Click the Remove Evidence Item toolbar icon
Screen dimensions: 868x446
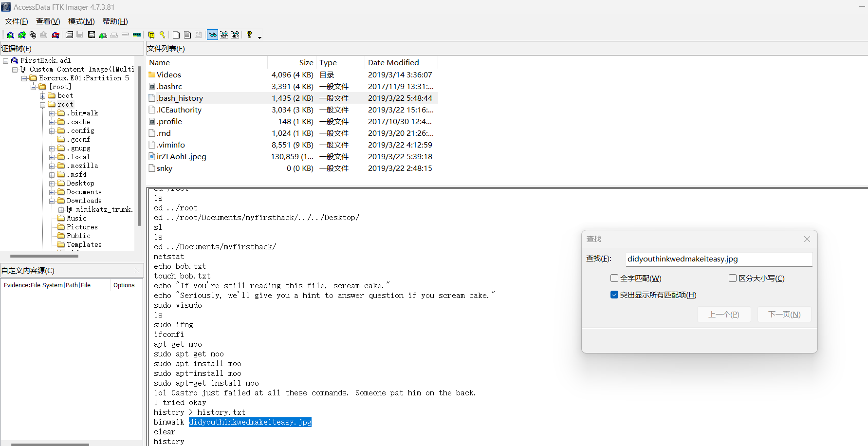coord(44,35)
